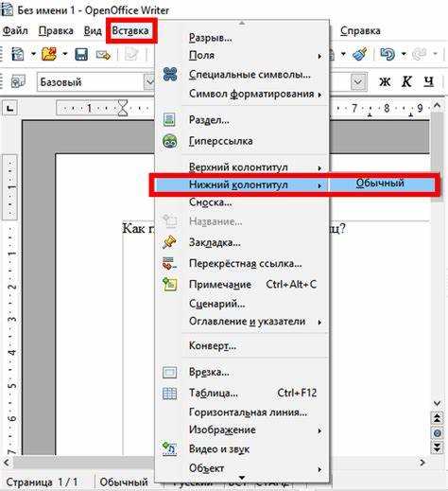Toggle italic К formatting
The image size is (448, 491).
[x=406, y=81]
